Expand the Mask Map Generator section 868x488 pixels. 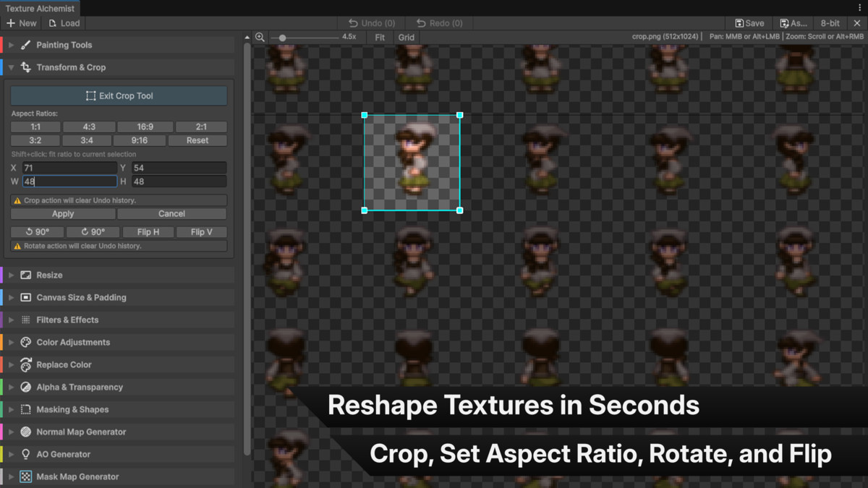pos(11,477)
